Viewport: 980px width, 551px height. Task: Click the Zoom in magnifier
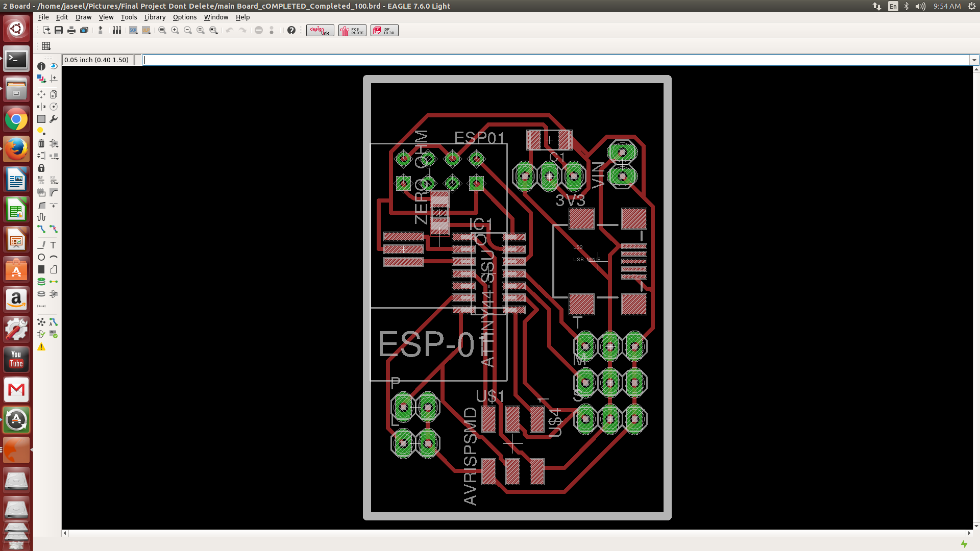pos(175,31)
